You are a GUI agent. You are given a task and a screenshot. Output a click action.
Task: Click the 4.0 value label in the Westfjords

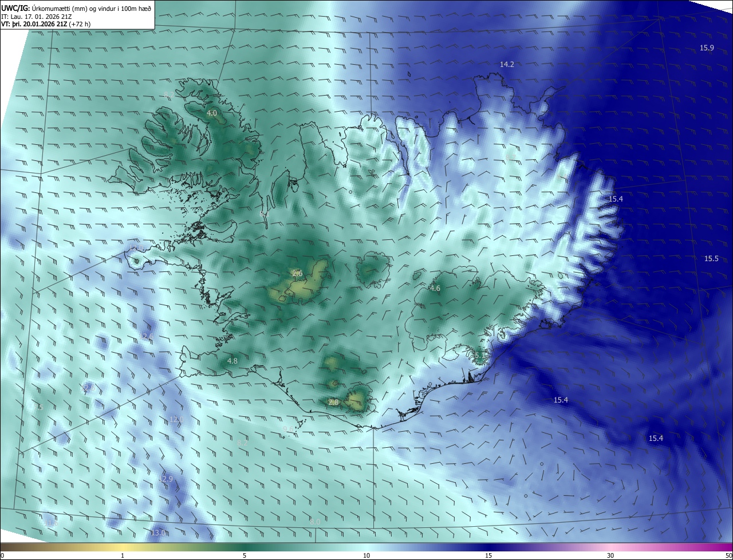click(x=211, y=113)
